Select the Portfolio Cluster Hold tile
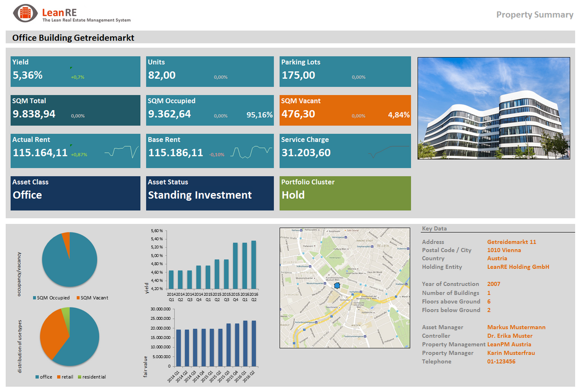This screenshot has height=392, width=580. coord(345,193)
